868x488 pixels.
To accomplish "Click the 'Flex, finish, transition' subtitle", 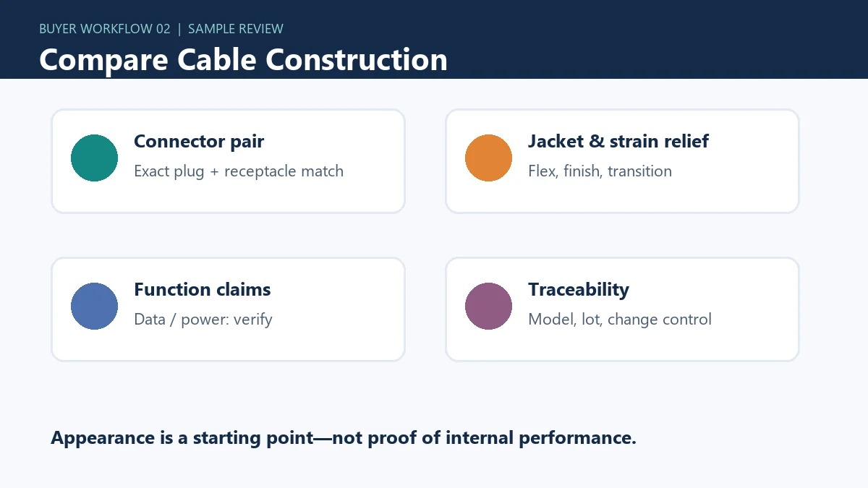I will pyautogui.click(x=600, y=171).
